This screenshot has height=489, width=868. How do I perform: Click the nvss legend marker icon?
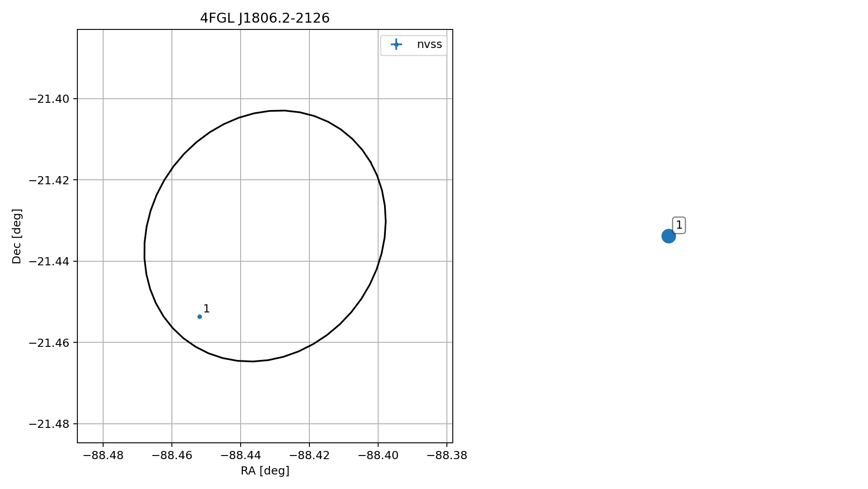click(x=396, y=44)
